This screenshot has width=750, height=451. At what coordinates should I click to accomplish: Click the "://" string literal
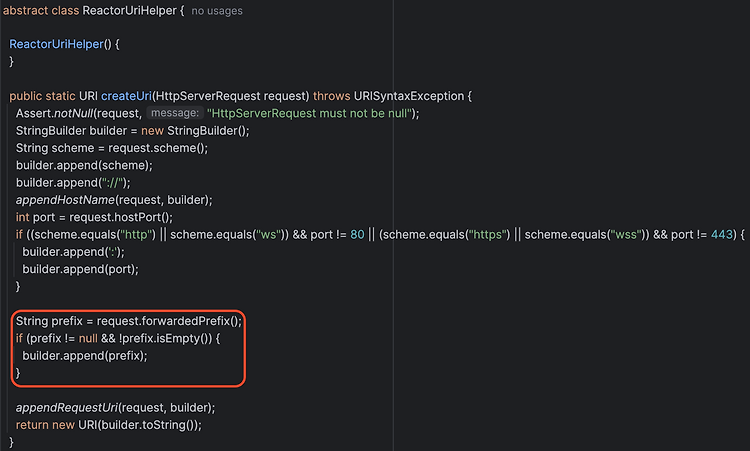coord(112,183)
